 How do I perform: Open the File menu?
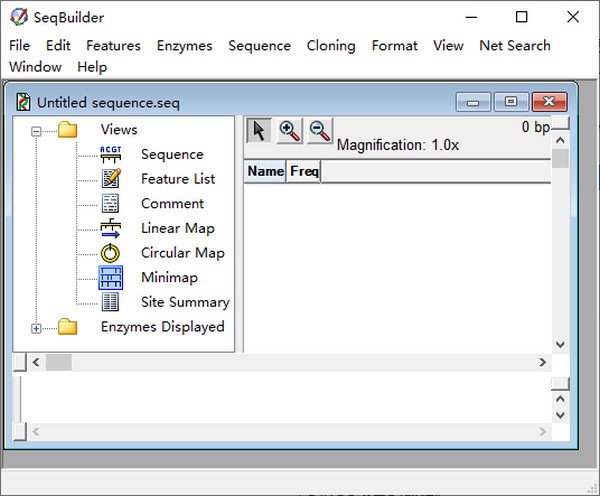[x=20, y=46]
